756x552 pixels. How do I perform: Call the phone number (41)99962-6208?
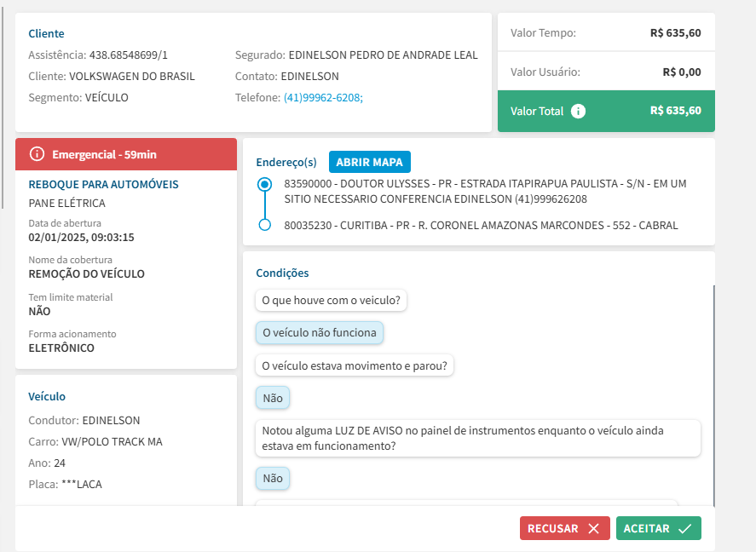click(x=323, y=98)
